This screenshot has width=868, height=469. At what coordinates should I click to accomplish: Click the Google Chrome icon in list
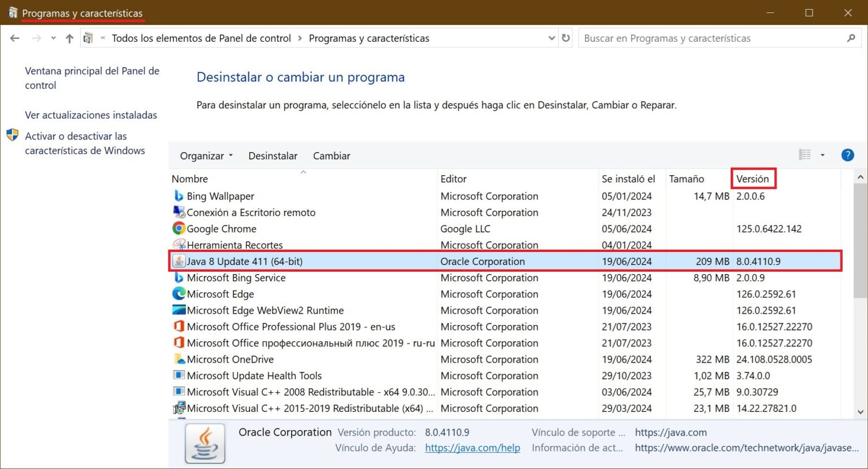(179, 228)
